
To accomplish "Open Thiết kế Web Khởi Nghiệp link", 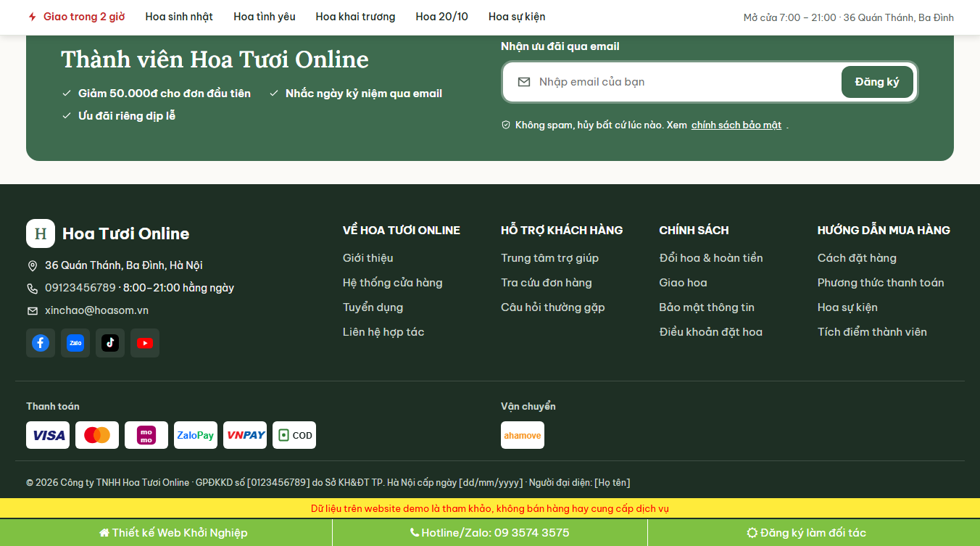I will pyautogui.click(x=173, y=533).
